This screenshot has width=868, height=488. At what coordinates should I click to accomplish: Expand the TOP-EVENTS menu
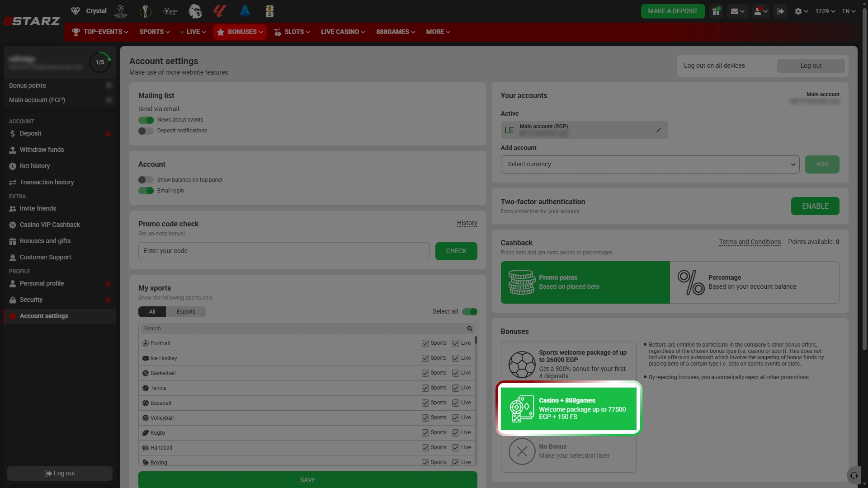click(x=100, y=32)
